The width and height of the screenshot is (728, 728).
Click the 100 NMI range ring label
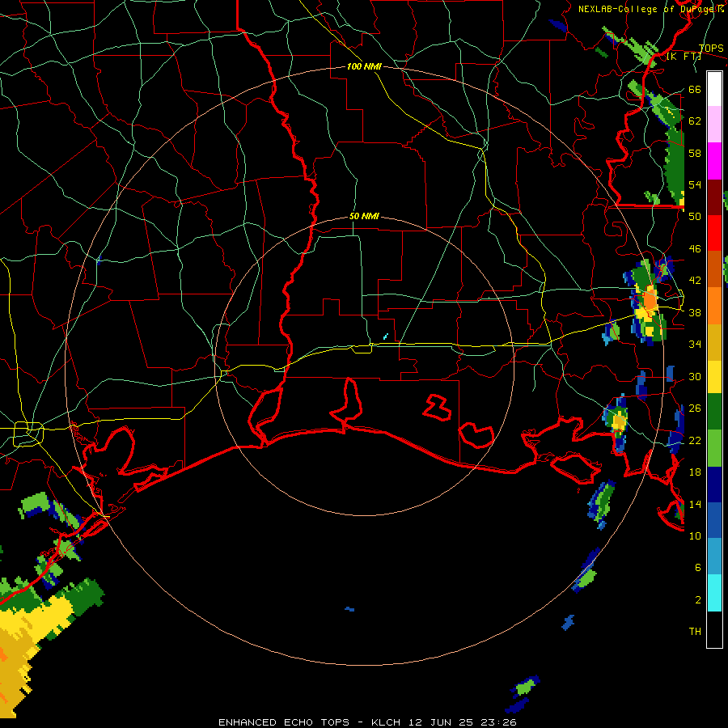click(364, 66)
